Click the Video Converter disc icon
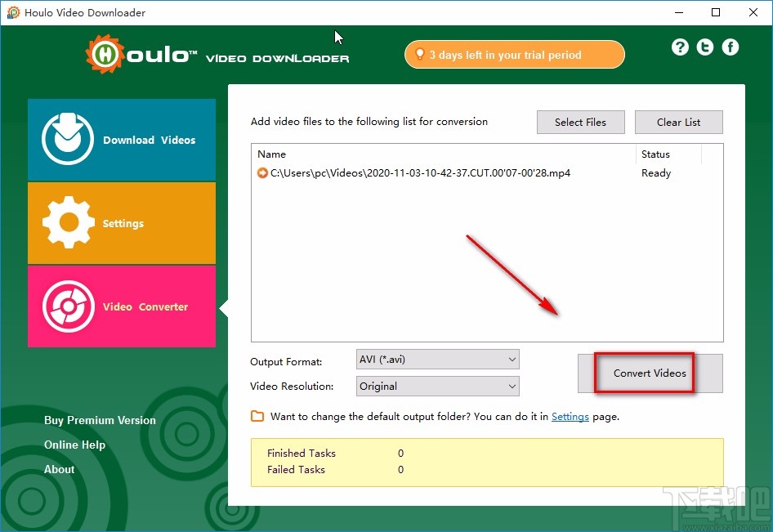 pos(67,306)
